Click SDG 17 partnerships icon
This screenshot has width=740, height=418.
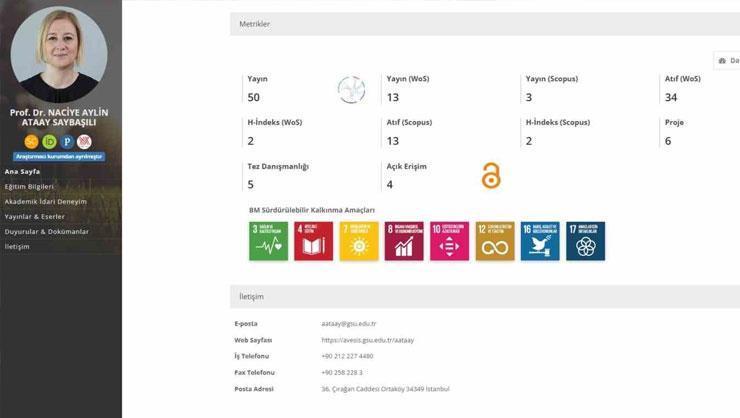pyautogui.click(x=585, y=241)
